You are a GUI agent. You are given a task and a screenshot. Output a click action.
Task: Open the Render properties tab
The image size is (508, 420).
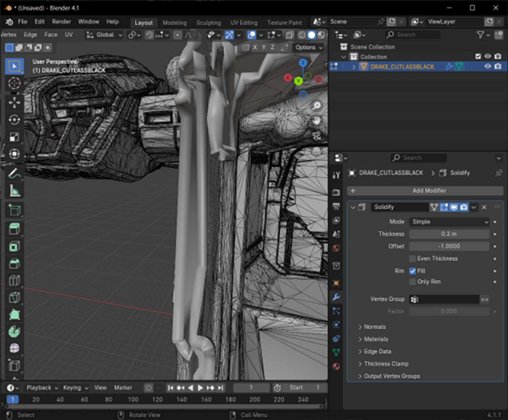[x=336, y=192]
